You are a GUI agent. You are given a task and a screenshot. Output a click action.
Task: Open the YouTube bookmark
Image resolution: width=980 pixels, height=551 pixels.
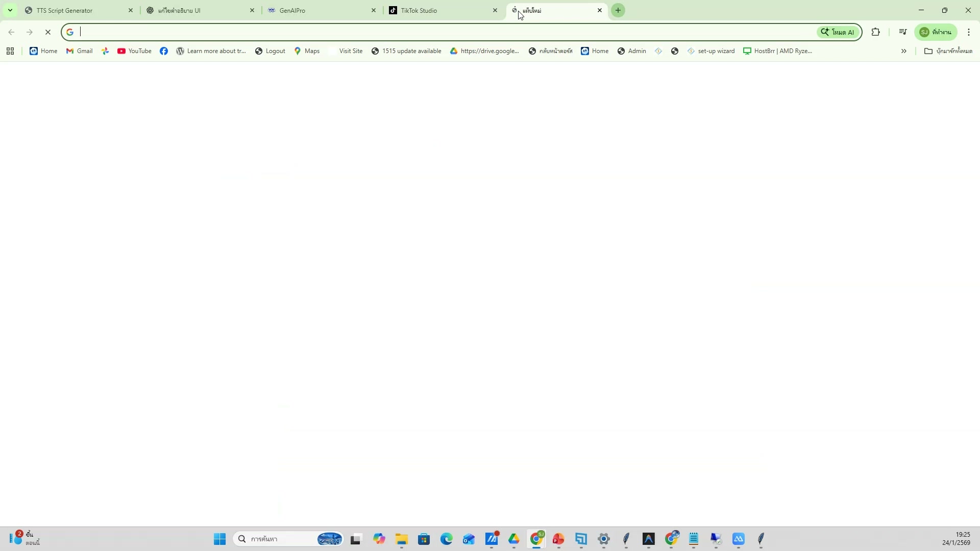click(x=134, y=51)
